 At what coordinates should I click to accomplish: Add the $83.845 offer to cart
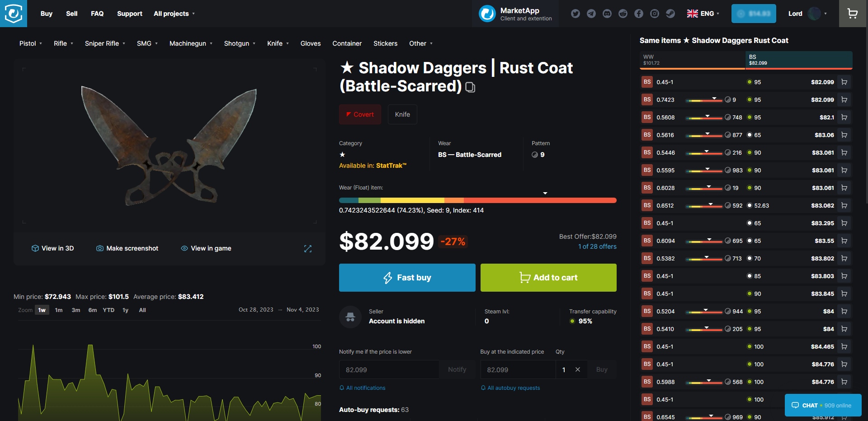tap(844, 293)
